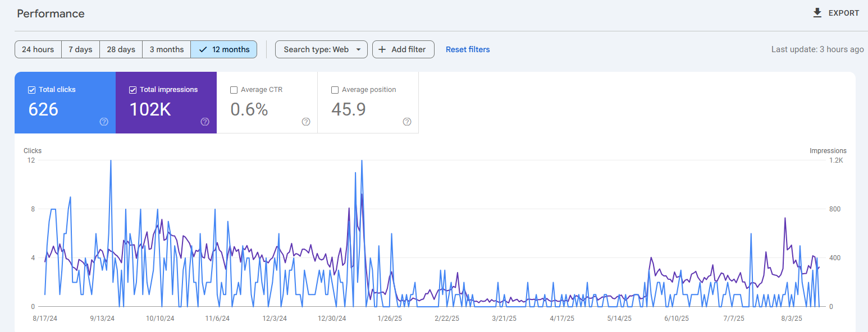Viewport: 868px width, 332px height.
Task: Open the Search type: Web dropdown
Action: (x=321, y=49)
